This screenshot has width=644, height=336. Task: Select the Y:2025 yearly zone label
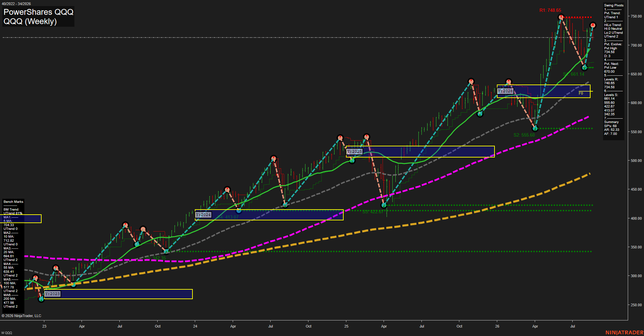click(x=354, y=151)
